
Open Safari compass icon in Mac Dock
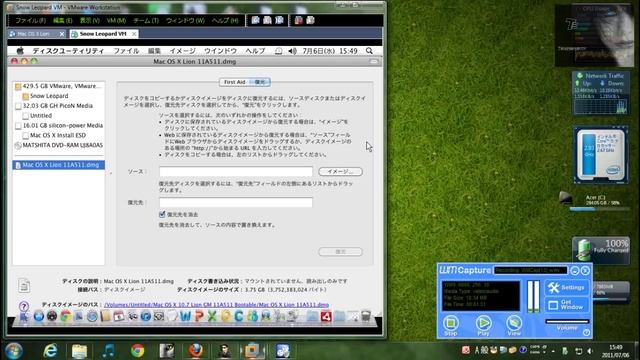[92, 316]
